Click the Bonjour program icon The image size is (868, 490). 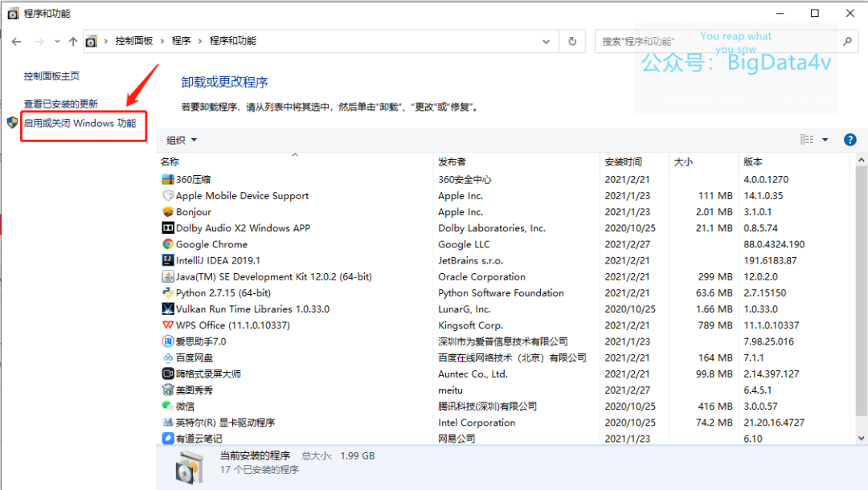[168, 212]
